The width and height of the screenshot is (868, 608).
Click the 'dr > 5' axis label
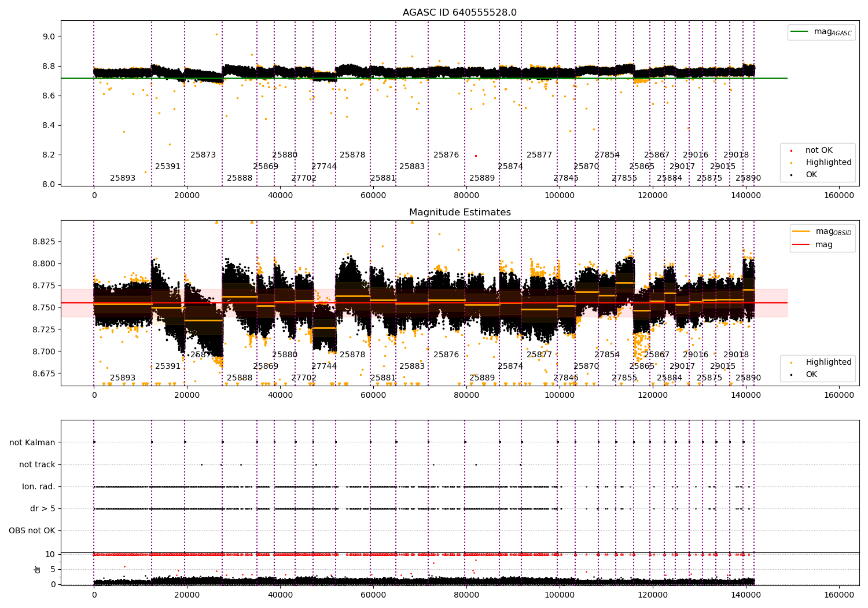pos(43,509)
